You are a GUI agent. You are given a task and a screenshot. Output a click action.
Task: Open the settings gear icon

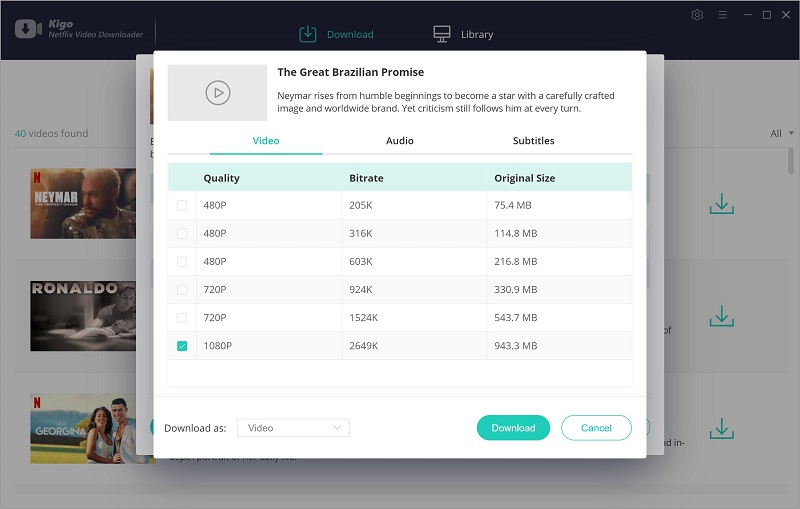pos(697,15)
